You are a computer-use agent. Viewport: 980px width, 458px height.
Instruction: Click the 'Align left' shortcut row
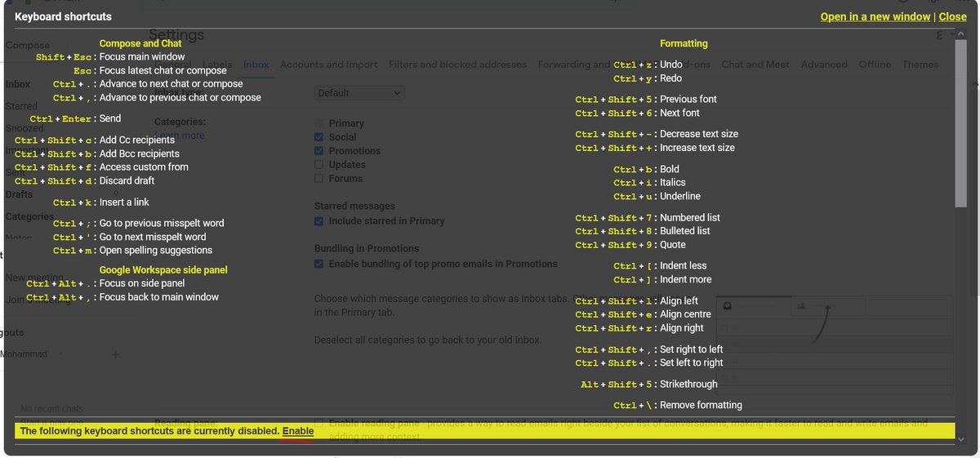tap(636, 301)
